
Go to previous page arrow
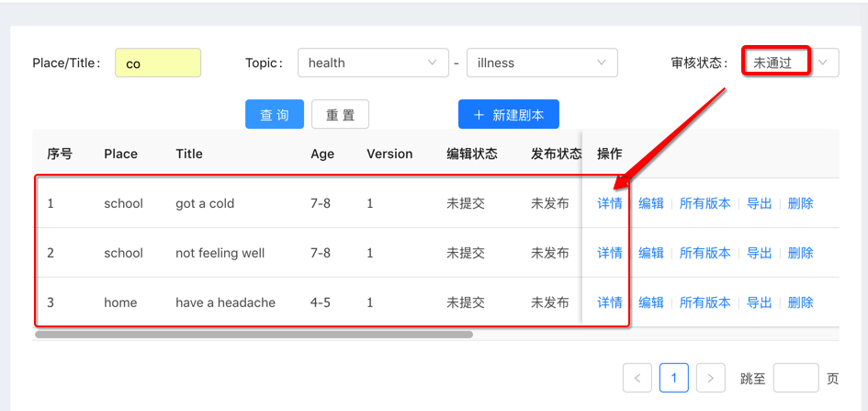pyautogui.click(x=637, y=378)
